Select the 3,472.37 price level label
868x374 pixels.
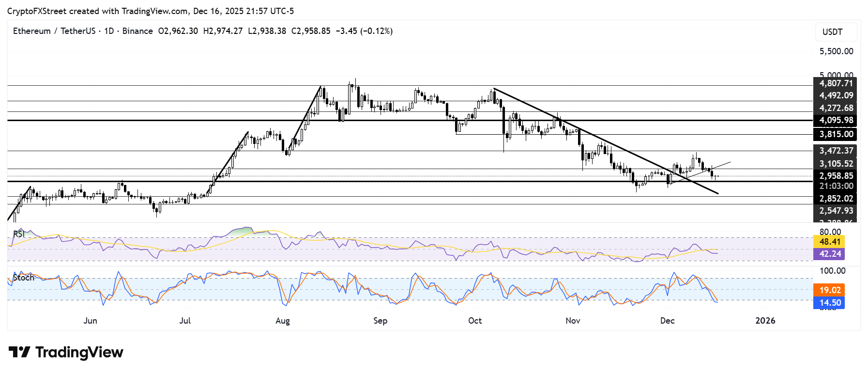[836, 151]
